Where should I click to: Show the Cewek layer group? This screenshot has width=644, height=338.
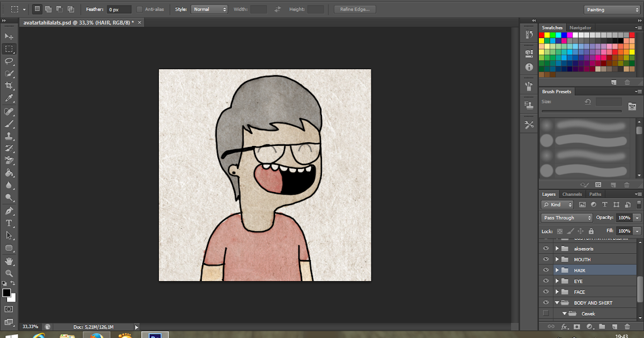click(x=546, y=313)
